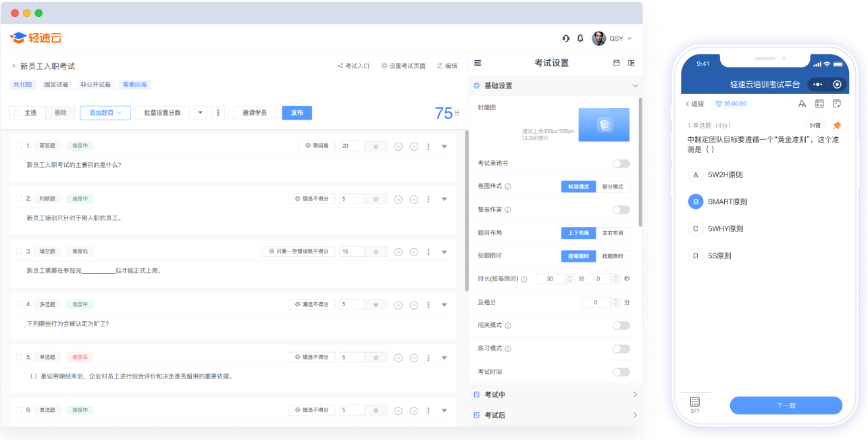Move question 1 down with the arrow icon
This screenshot has height=440, width=868.
pos(413,146)
